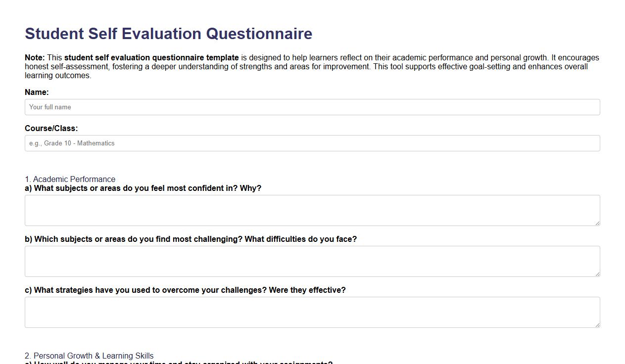Click question text about confident subjects
This screenshot has width=625, height=364.
(x=143, y=188)
